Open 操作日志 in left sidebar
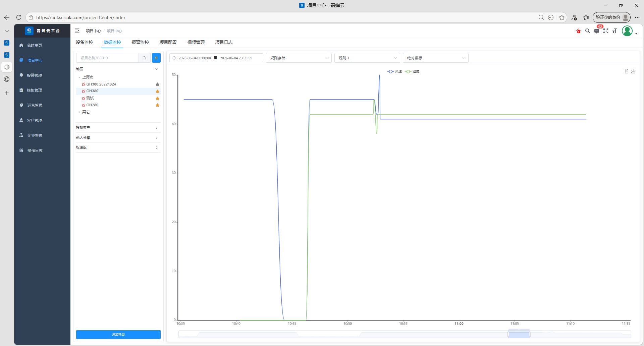The image size is (644, 346). pyautogui.click(x=42, y=151)
